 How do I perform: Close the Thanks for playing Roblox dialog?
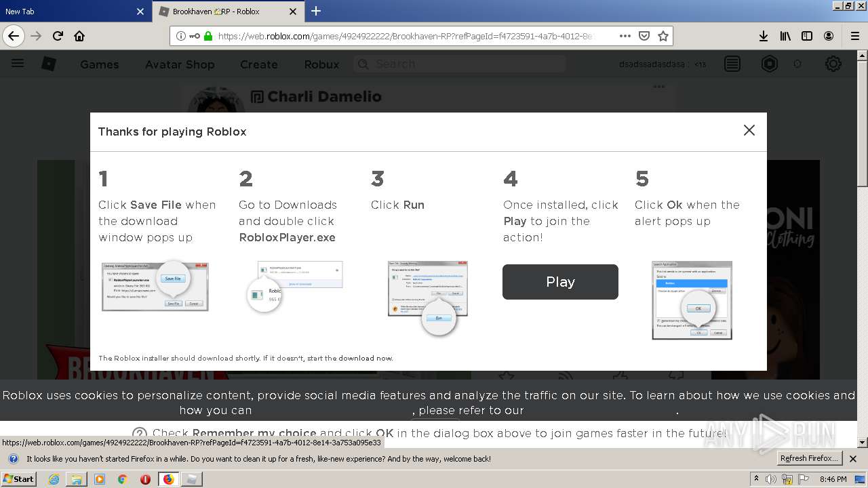coord(749,130)
